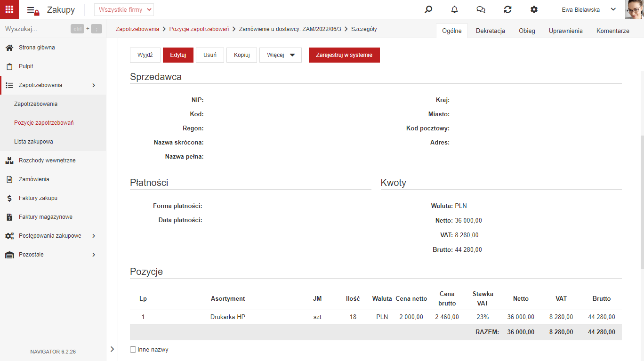The image size is (644, 361).
Task: Switch to the Dekretacja tab
Action: (x=491, y=31)
